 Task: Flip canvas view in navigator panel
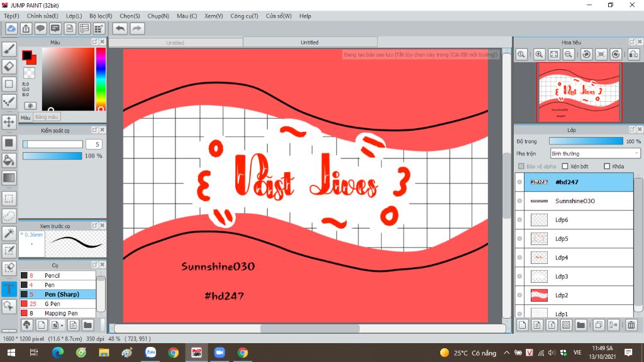(x=634, y=54)
